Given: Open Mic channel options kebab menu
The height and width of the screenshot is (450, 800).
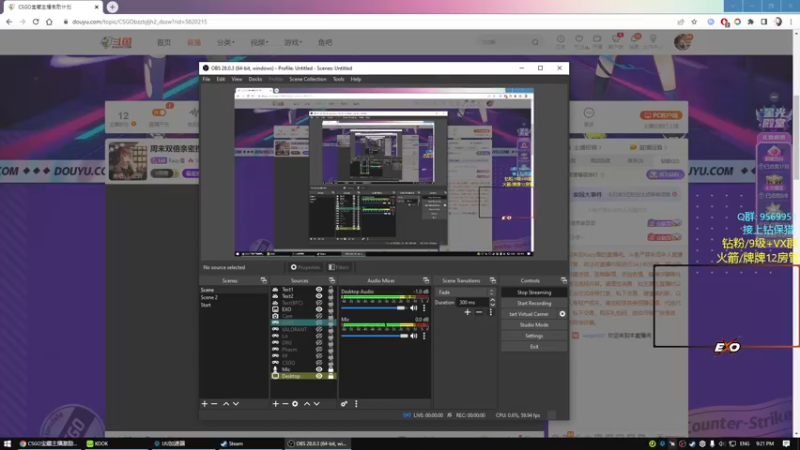Looking at the screenshot, I should click(424, 335).
